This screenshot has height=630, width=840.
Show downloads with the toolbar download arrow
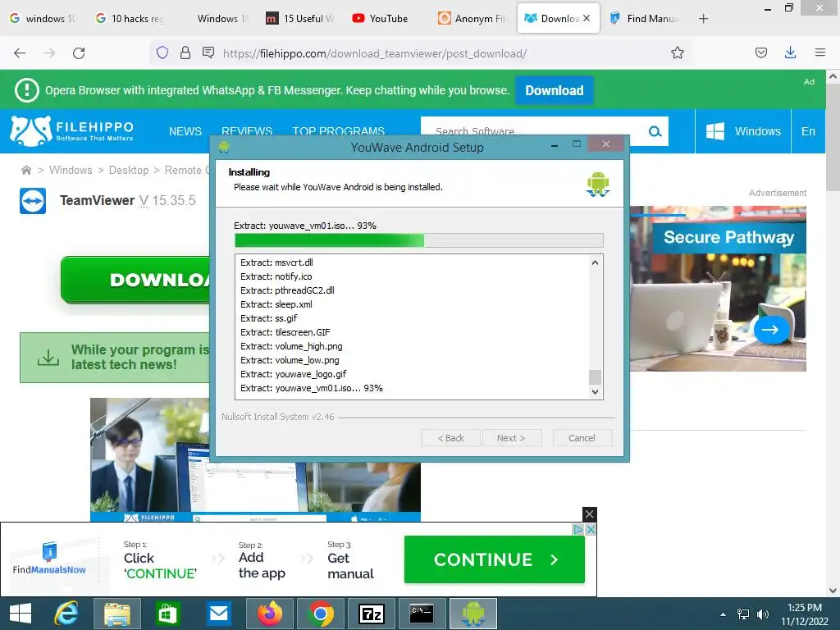pos(790,52)
